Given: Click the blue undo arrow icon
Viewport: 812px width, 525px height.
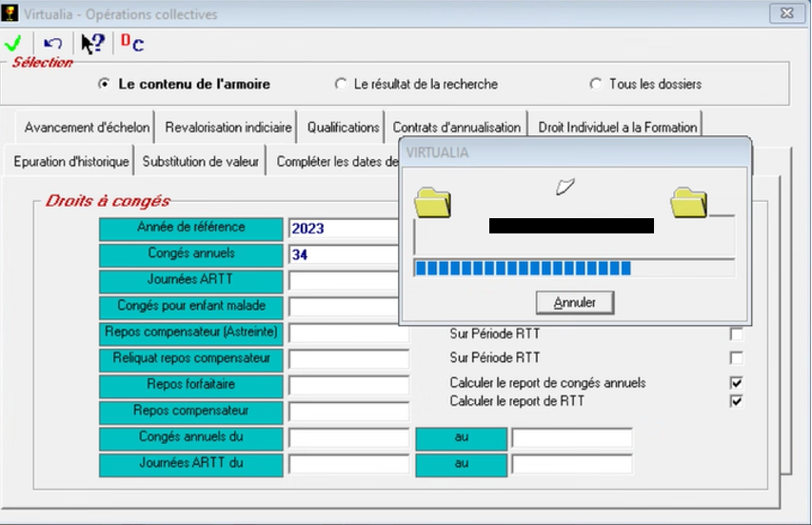Looking at the screenshot, I should [x=53, y=44].
